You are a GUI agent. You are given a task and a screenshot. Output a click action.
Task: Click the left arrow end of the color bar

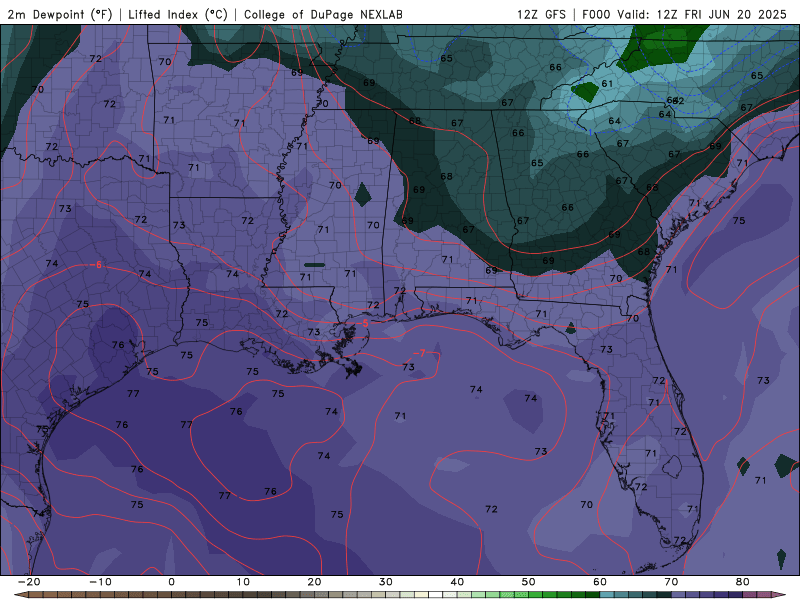[x=19, y=594]
